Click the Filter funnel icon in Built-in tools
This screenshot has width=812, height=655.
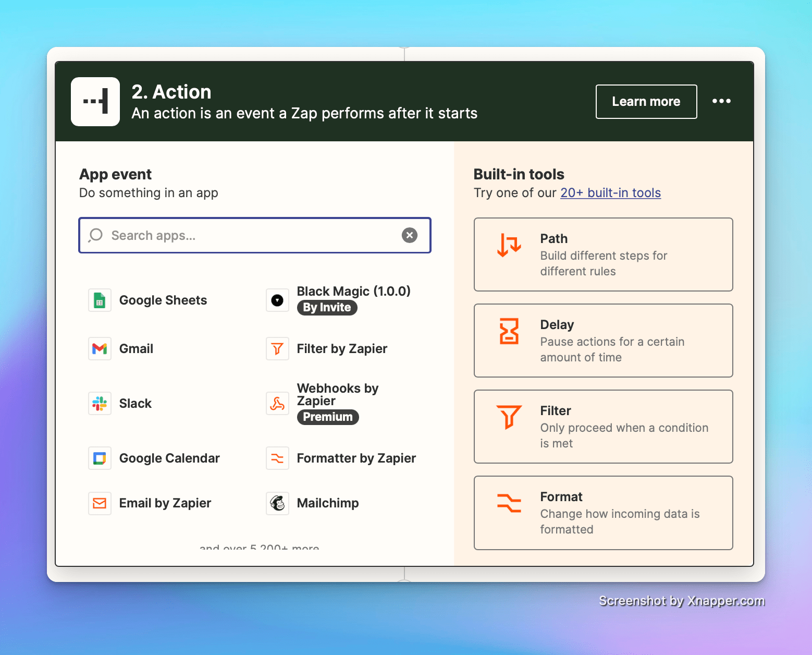point(509,417)
